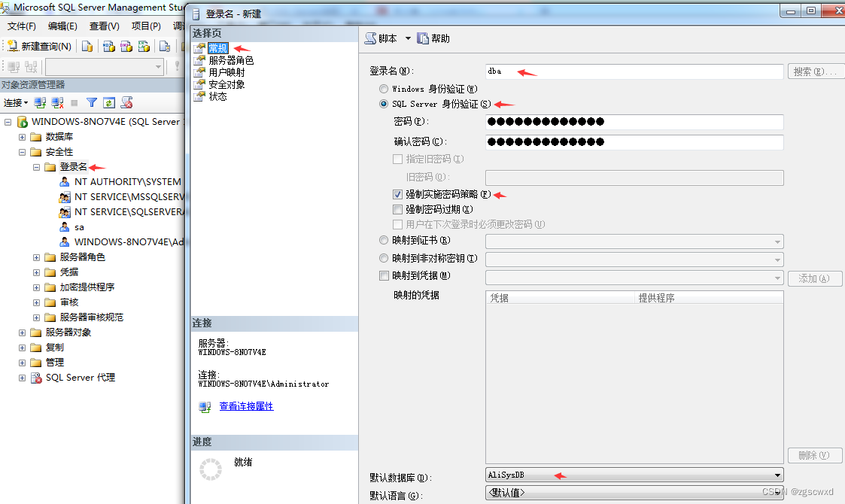Expand the 数据库 folder

[x=22, y=138]
